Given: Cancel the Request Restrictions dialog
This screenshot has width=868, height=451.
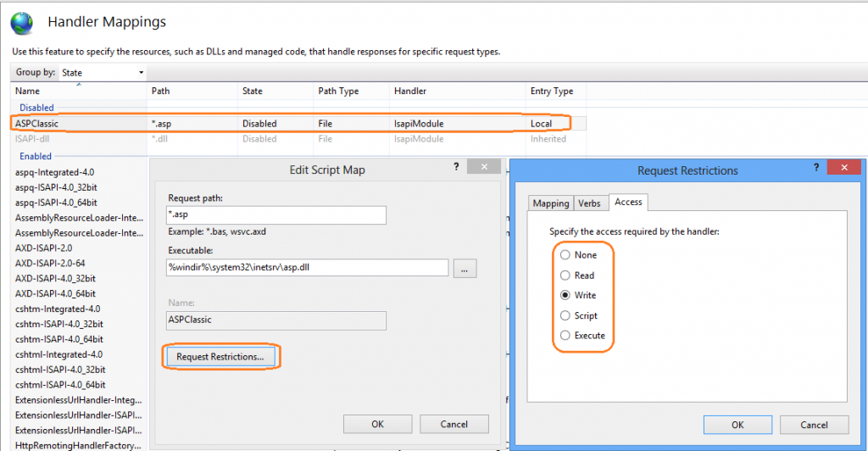Looking at the screenshot, I should 814,425.
